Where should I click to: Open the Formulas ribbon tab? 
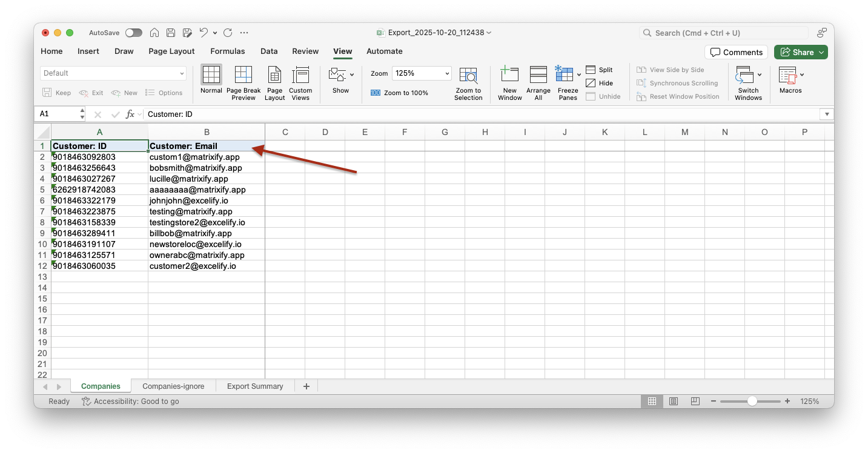[228, 51]
